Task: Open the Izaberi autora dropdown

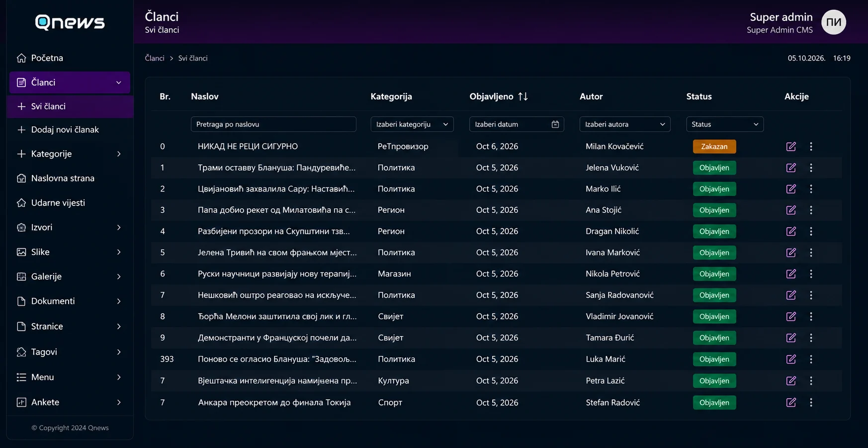Action: tap(625, 124)
